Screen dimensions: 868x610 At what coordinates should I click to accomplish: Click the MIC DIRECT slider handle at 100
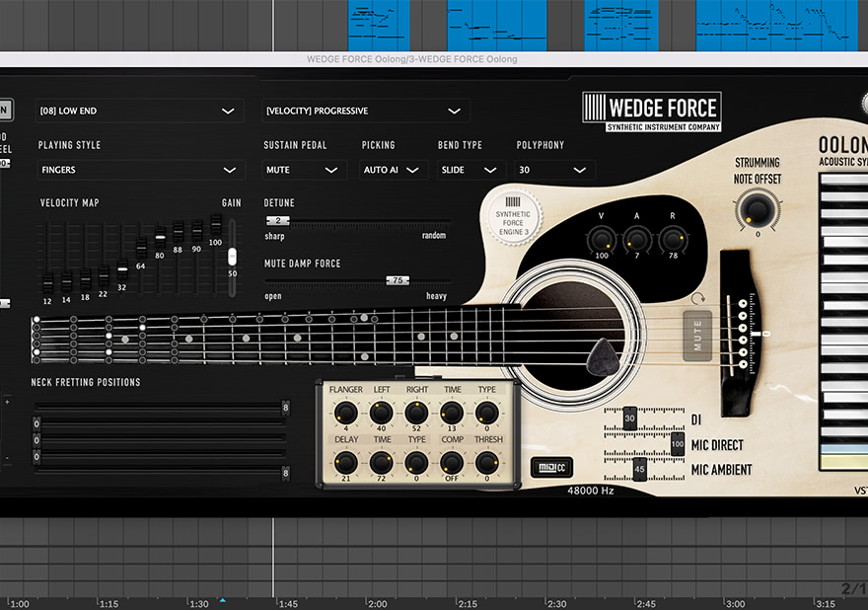tap(678, 444)
